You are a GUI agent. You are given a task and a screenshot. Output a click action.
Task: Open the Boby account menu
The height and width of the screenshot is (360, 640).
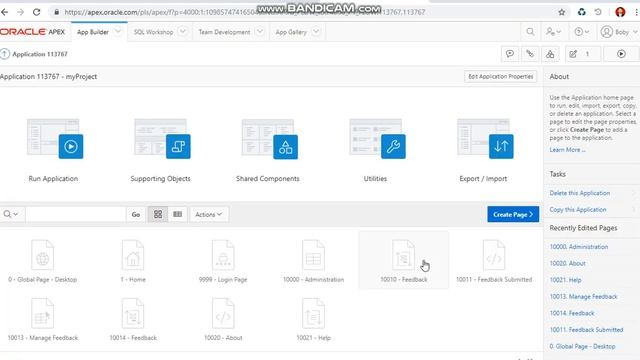coord(619,31)
